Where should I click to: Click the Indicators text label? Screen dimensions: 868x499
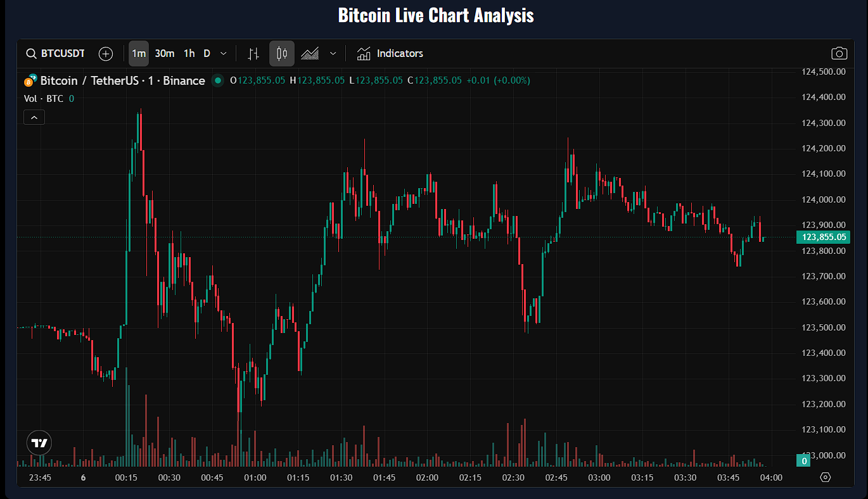[x=400, y=53]
